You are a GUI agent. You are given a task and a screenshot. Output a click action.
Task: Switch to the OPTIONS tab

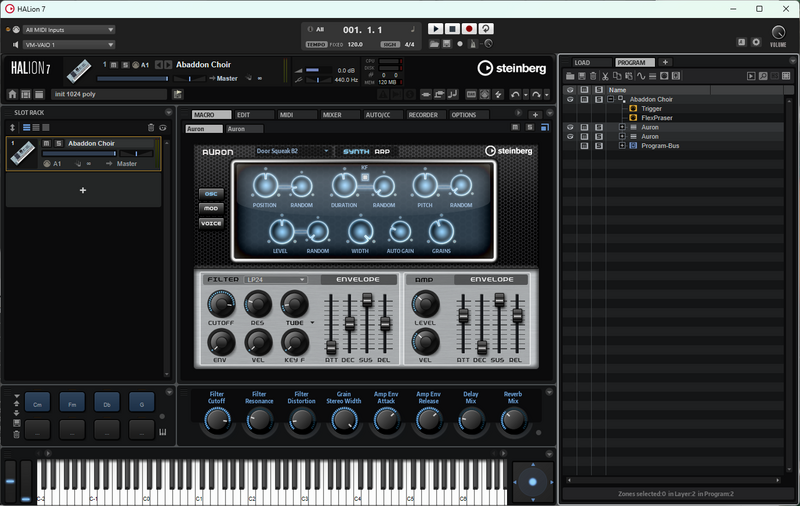coord(469,115)
